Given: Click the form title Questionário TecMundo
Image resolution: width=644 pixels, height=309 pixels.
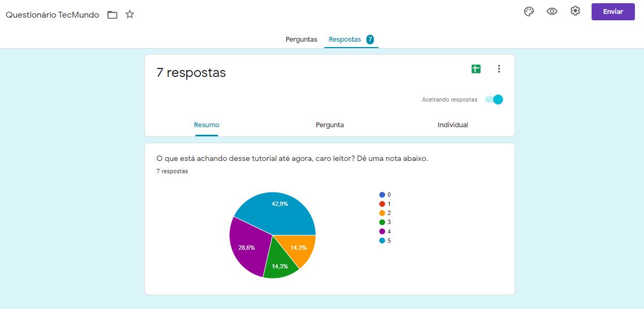Looking at the screenshot, I should point(52,15).
